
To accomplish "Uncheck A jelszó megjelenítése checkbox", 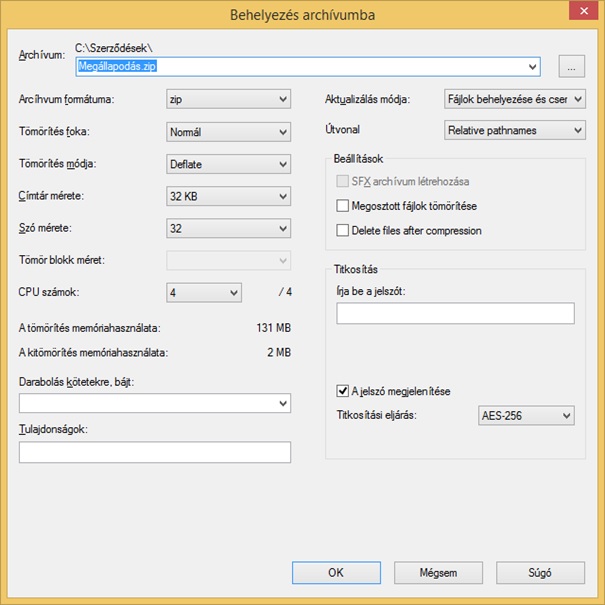I will 344,391.
